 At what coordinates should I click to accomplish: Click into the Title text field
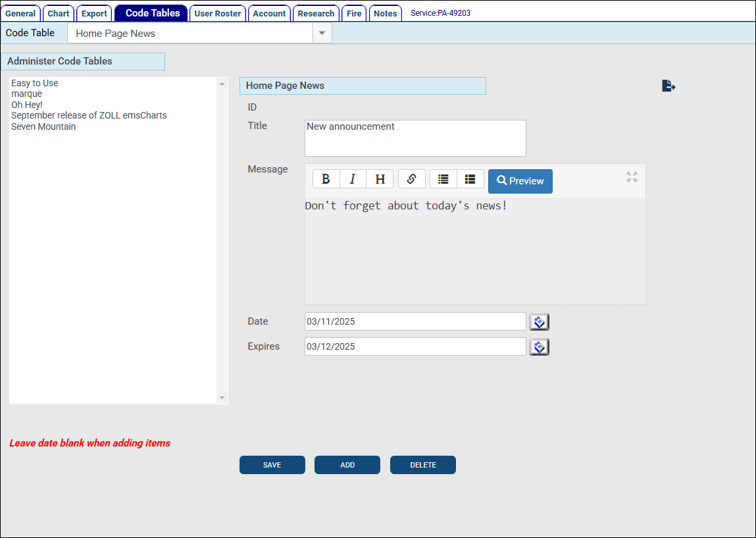(415, 138)
